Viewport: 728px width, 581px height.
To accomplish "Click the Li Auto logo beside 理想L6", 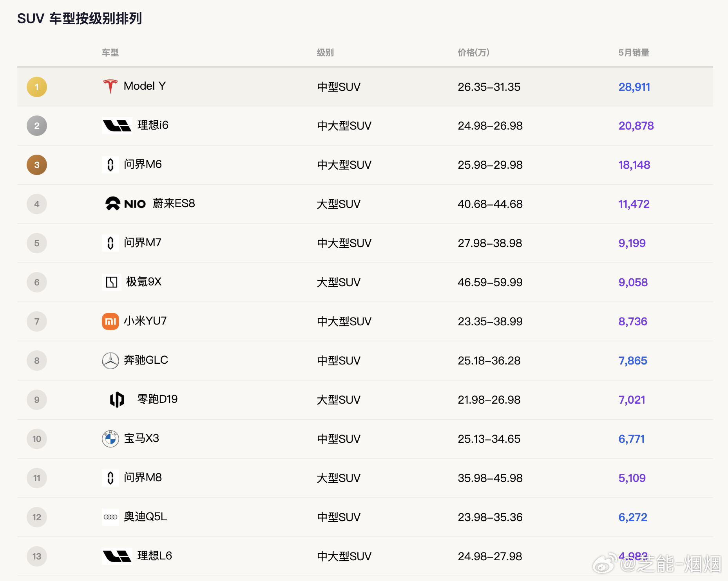I will [x=117, y=556].
